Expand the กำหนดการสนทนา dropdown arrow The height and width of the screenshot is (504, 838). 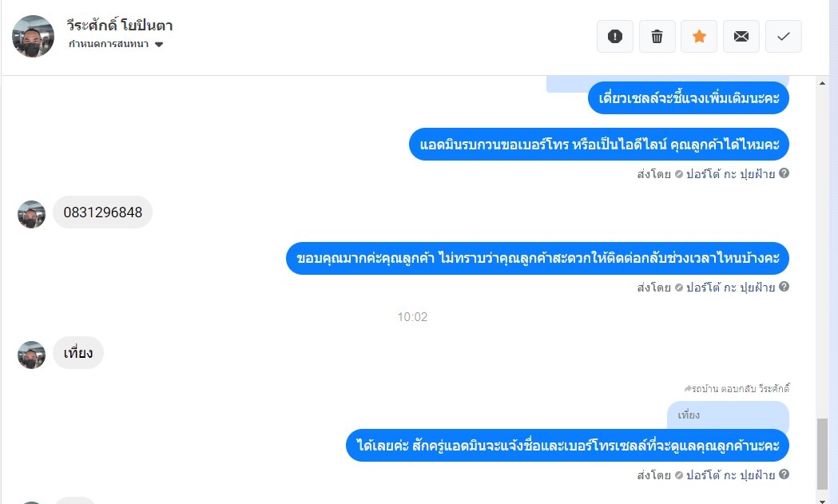click(x=159, y=45)
